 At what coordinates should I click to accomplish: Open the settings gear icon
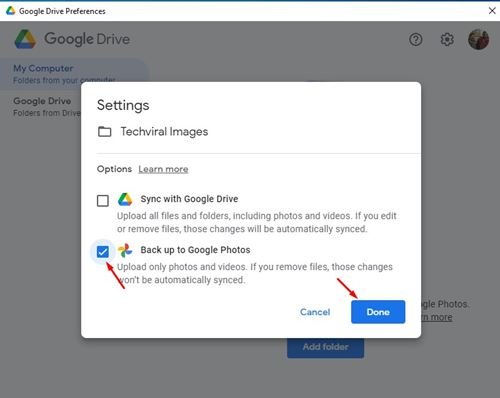(x=447, y=40)
